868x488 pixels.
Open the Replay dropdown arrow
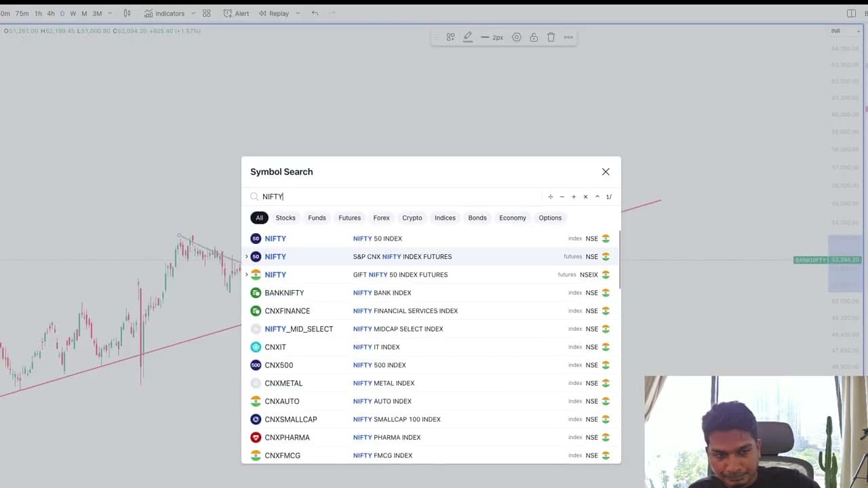pos(298,14)
